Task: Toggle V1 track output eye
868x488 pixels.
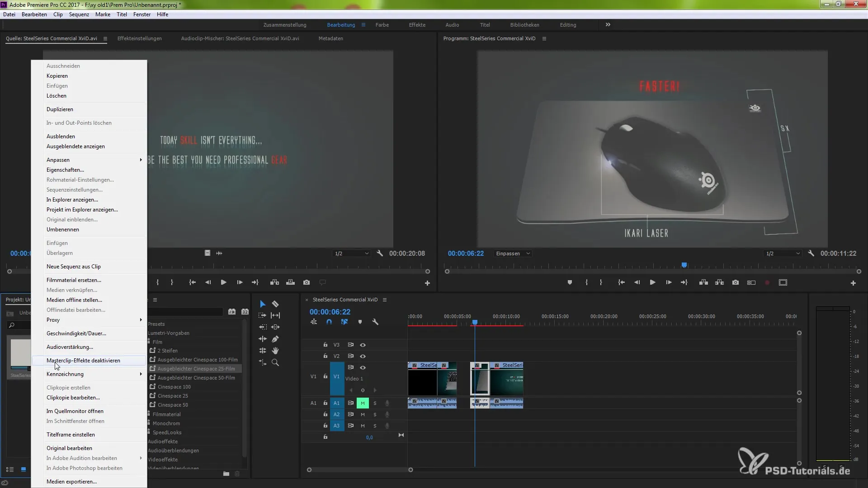Action: (363, 368)
